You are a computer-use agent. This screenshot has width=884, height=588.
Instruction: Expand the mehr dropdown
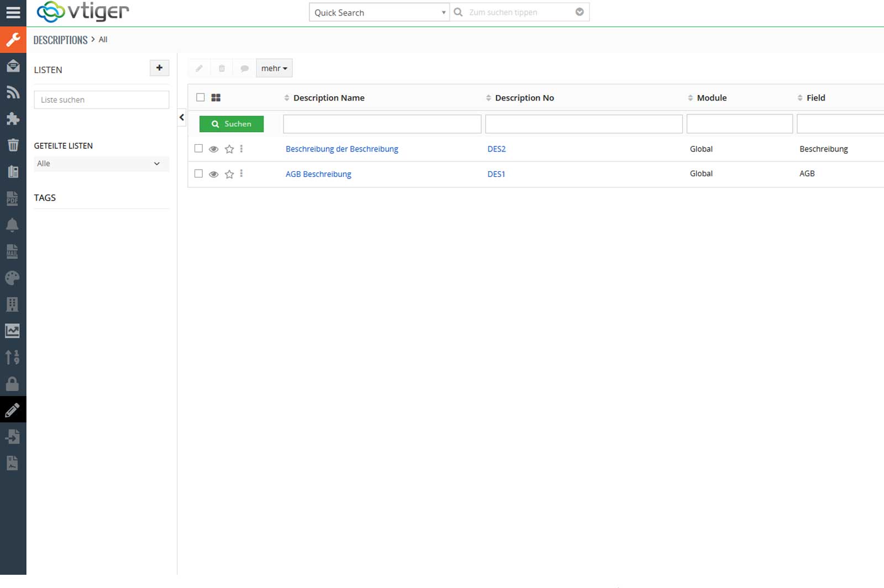coord(274,69)
